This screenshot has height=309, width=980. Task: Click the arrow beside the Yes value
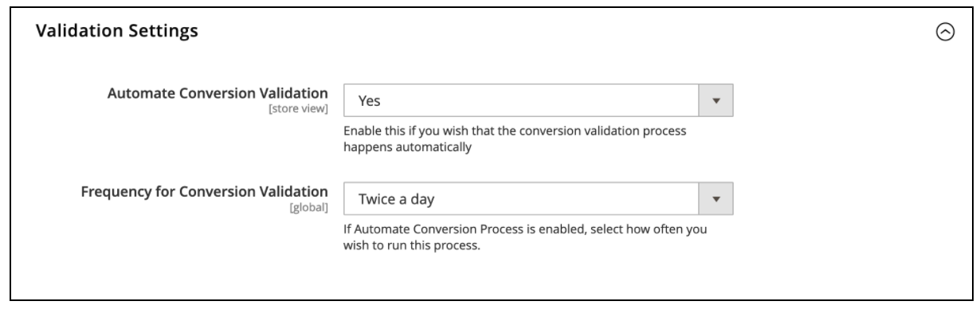click(715, 101)
